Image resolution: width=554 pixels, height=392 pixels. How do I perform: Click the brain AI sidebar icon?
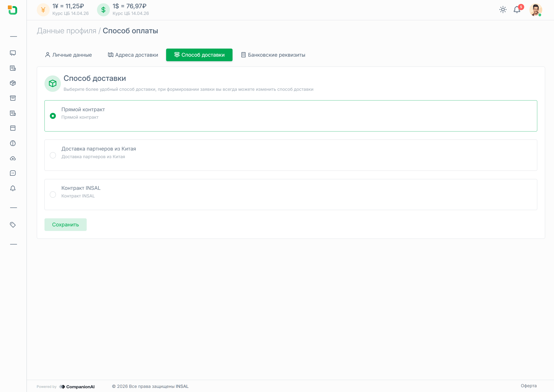coord(13,143)
